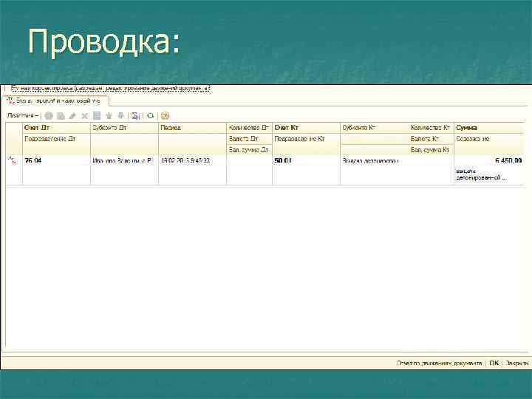
Task: Click the orange Help question icon
Action: [165, 116]
